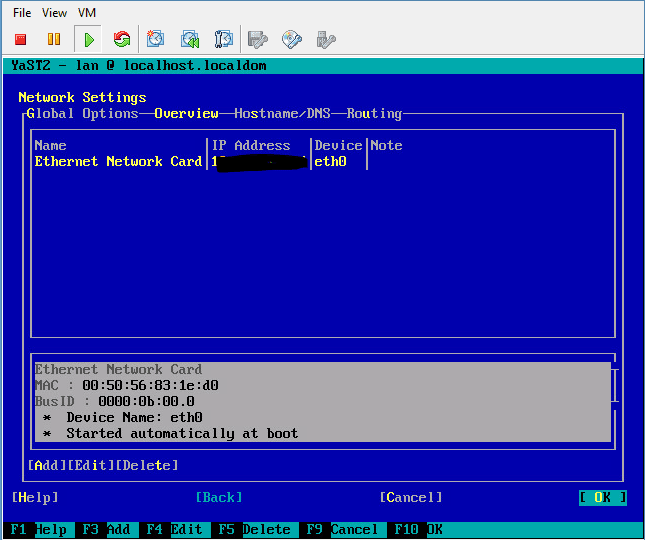Click the details pane scrollbar
The width and height of the screenshot is (645, 540).
(615, 385)
